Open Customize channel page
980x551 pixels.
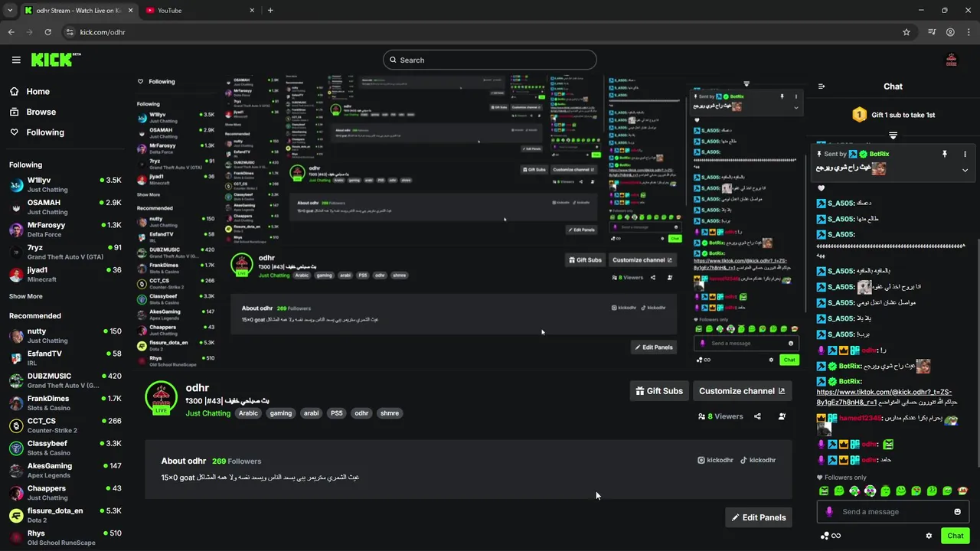[742, 391]
